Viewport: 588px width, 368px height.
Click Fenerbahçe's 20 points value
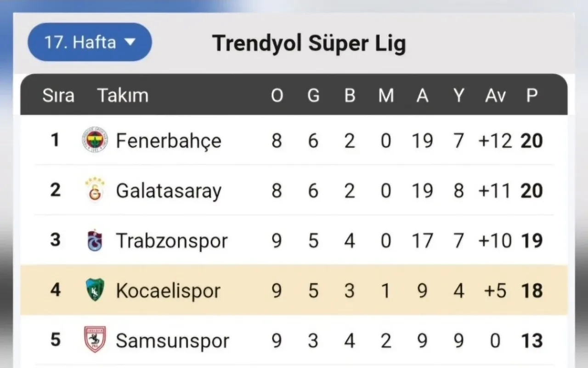point(531,140)
